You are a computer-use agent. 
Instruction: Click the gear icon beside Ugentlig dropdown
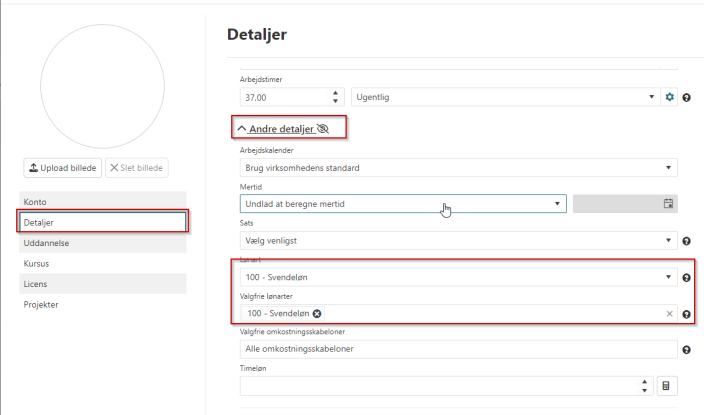[670, 97]
